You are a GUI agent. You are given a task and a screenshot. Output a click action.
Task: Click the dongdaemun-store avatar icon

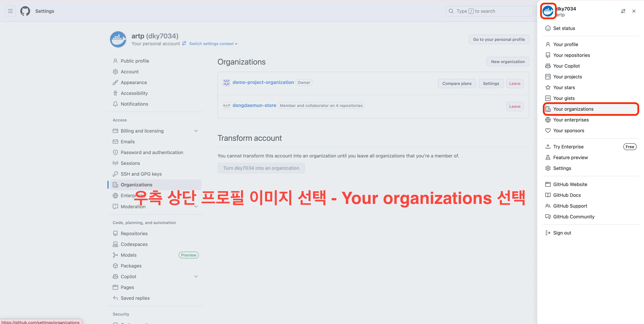pos(226,106)
